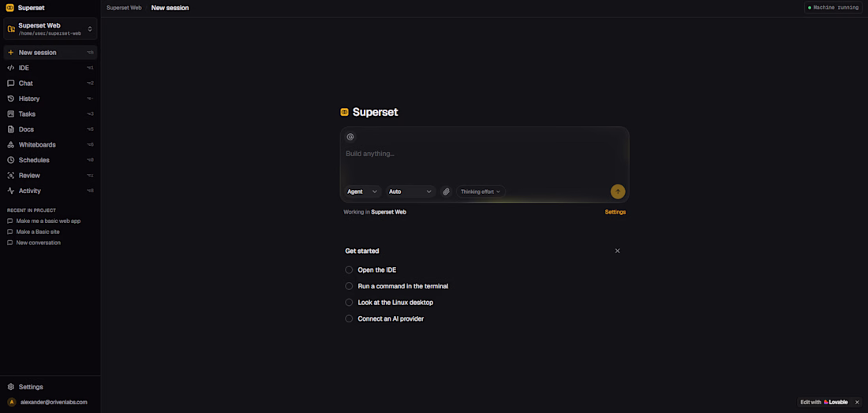Check the Connect an AI provider circle
Image resolution: width=868 pixels, height=413 pixels.
pos(349,318)
